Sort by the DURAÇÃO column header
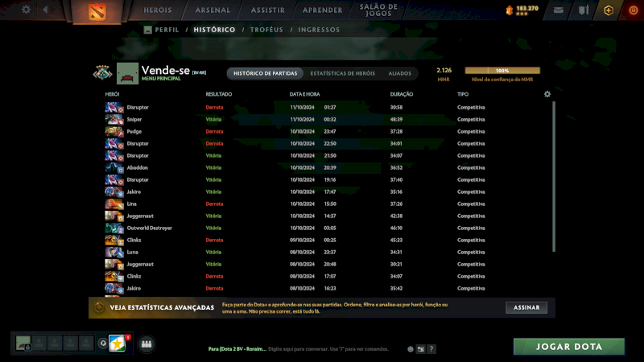This screenshot has height=362, width=644. click(401, 94)
